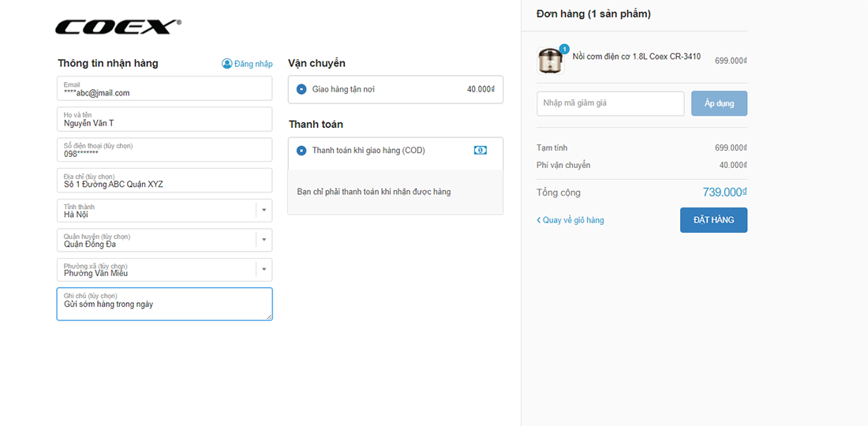Click the rice cooker product thumbnail
The width and height of the screenshot is (868, 426).
pyautogui.click(x=550, y=61)
